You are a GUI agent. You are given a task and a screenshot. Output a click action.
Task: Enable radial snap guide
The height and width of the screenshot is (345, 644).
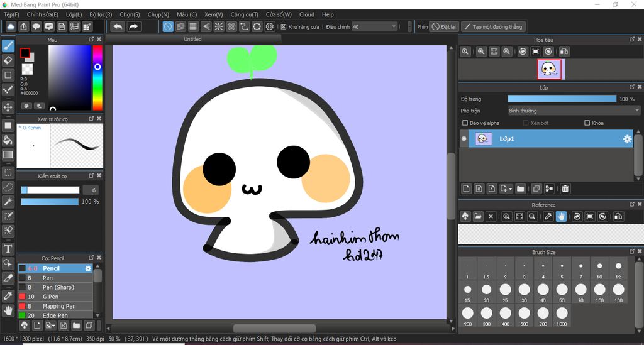pos(218,26)
